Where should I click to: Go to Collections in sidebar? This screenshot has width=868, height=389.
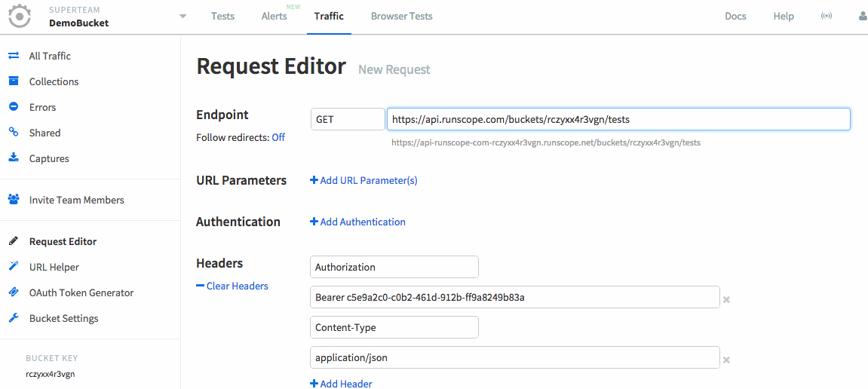point(54,81)
